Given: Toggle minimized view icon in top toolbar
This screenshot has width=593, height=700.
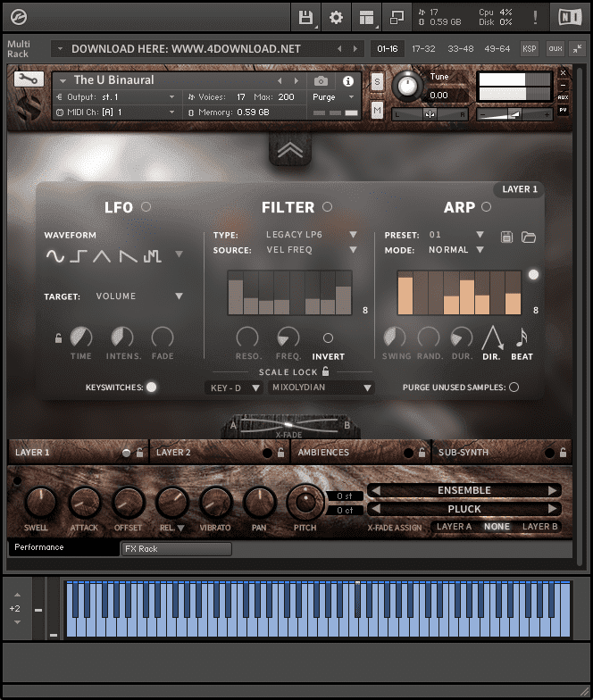Looking at the screenshot, I should pyautogui.click(x=397, y=18).
